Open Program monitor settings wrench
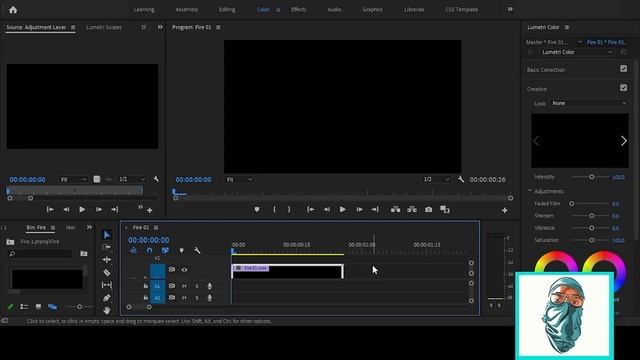 (461, 179)
